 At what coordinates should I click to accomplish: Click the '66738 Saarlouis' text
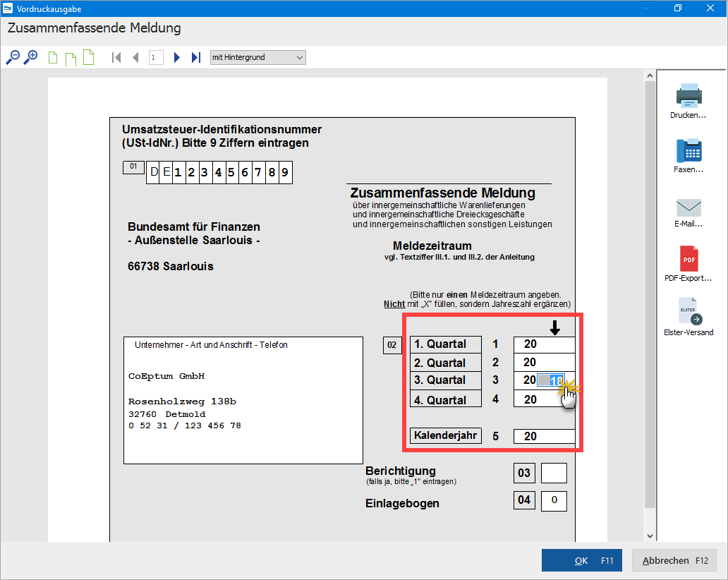point(171,266)
